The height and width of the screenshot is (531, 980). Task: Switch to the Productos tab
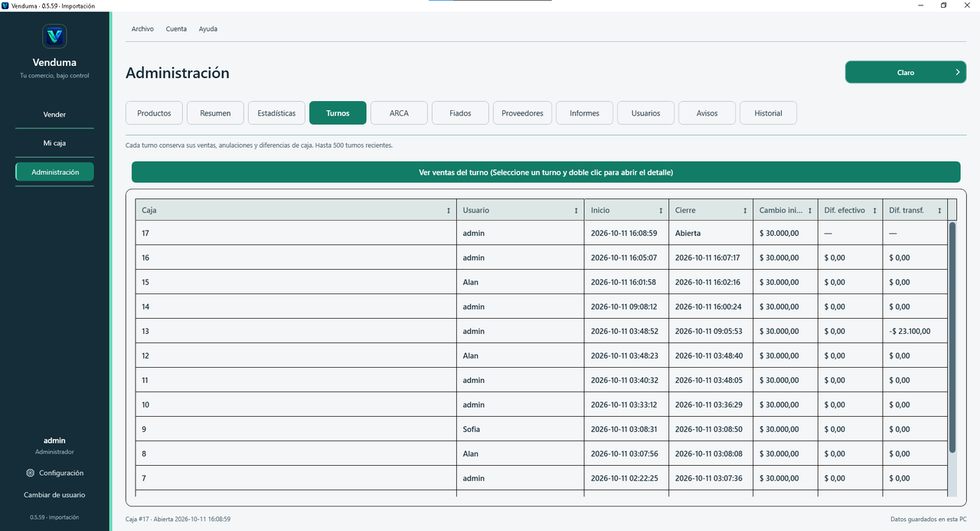154,113
